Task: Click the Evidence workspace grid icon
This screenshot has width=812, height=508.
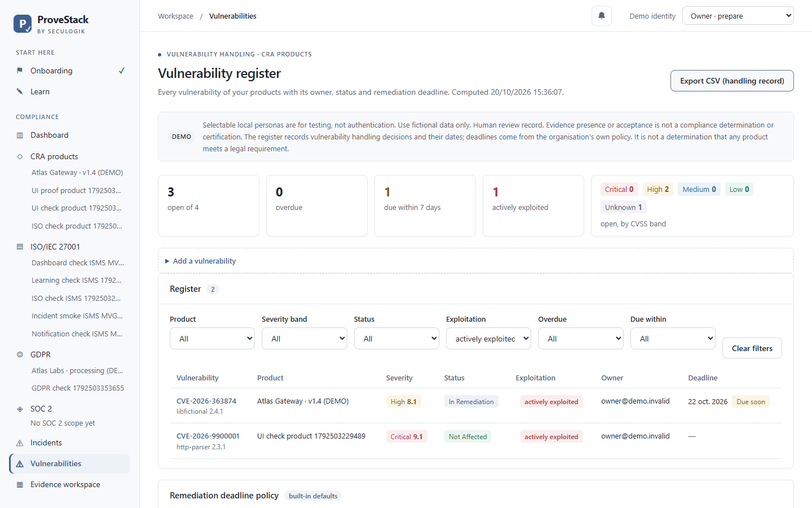Action: point(20,485)
